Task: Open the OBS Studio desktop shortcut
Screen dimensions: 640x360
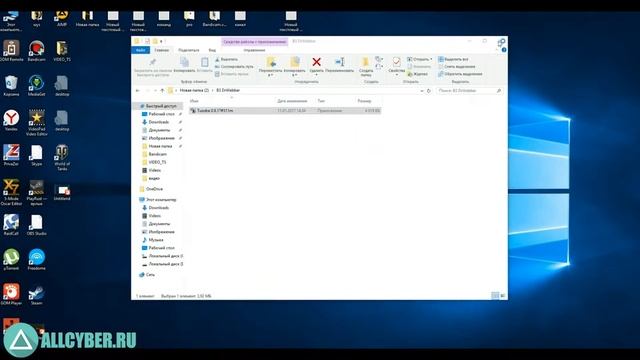Action: 36,225
